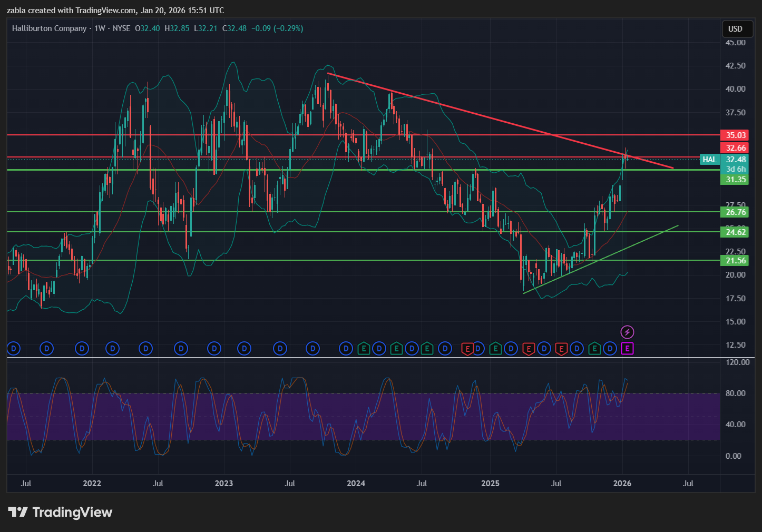Open the USD currency selector
Screen dimensions: 762x532
(735, 29)
